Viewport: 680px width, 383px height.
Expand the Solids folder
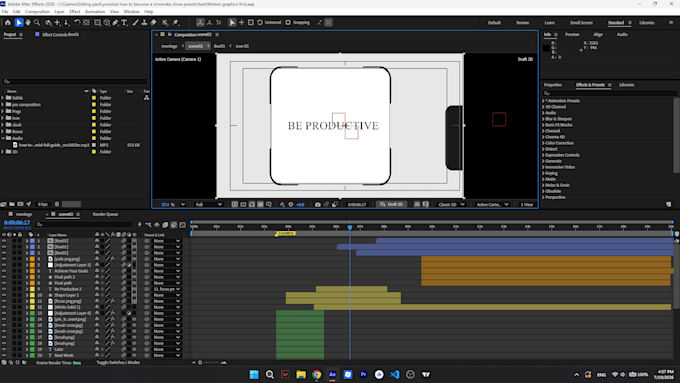point(3,98)
